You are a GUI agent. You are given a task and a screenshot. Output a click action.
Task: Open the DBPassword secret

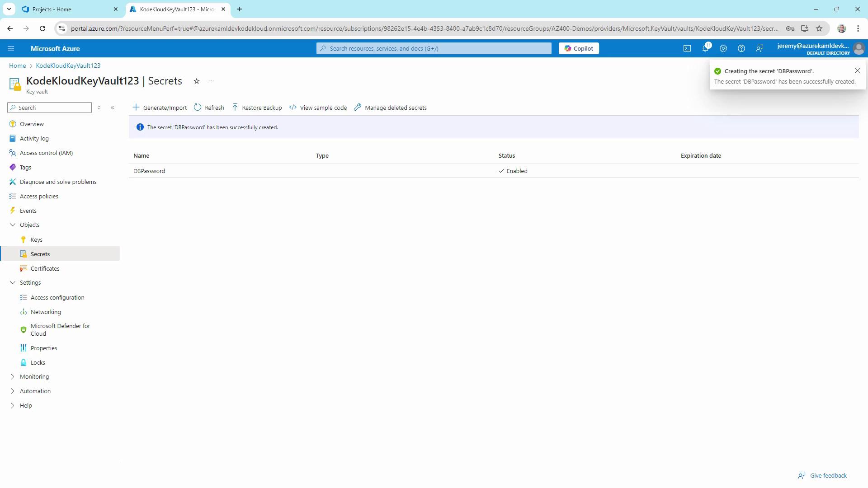tap(149, 171)
